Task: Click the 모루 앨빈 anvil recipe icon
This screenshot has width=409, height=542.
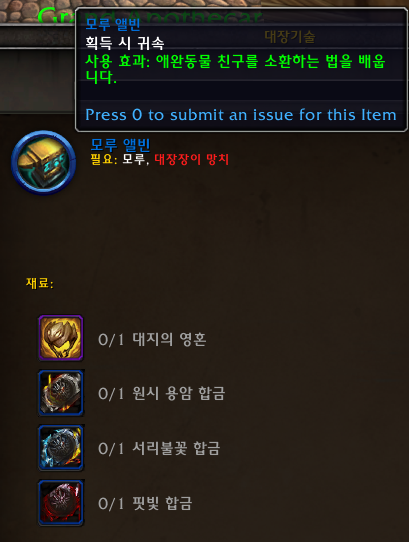Action: [43, 162]
